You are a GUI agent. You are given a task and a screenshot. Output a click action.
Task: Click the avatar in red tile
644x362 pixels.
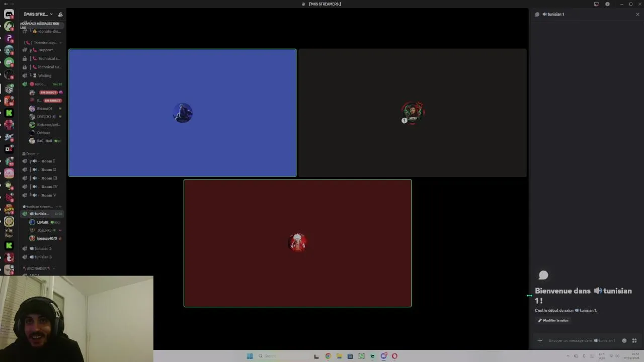297,243
